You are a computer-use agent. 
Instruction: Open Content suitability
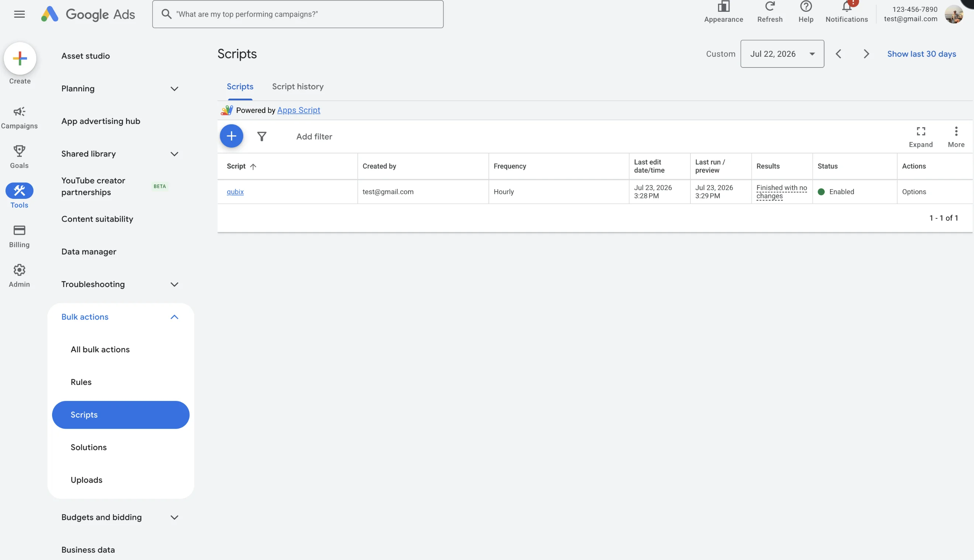coord(97,219)
